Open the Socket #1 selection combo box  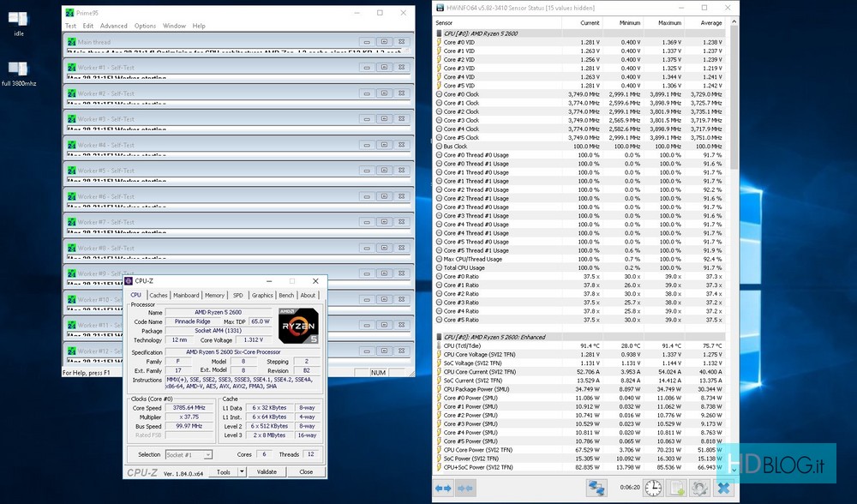click(x=187, y=454)
